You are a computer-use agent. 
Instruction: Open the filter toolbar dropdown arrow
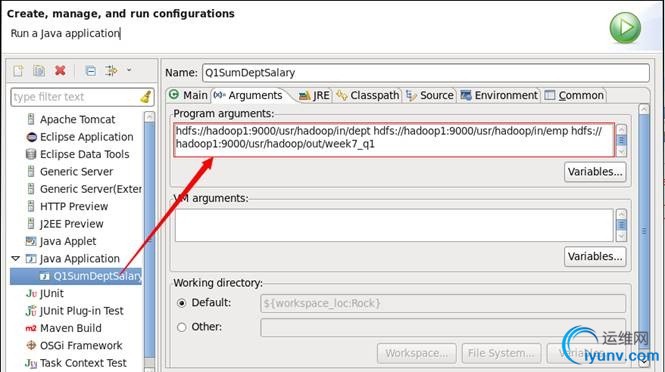pos(129,70)
